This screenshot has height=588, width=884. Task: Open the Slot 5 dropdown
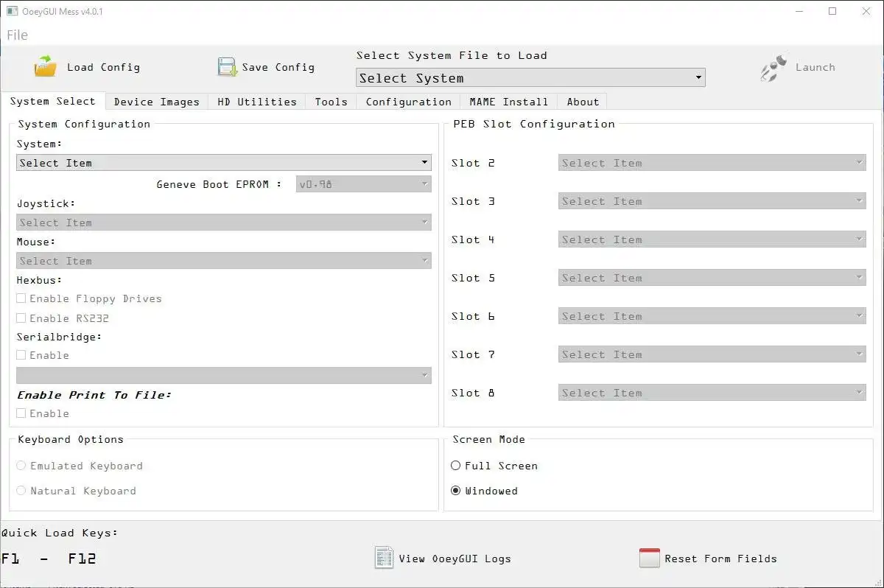click(x=712, y=278)
